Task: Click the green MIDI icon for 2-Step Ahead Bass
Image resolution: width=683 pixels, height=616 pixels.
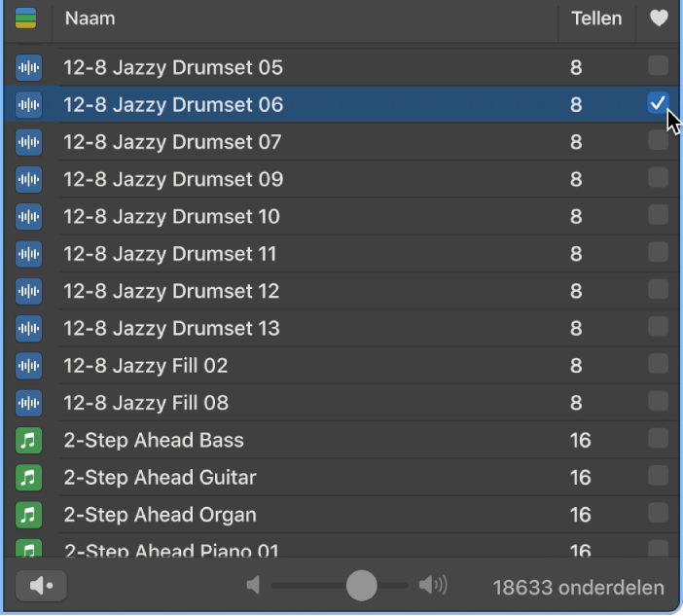Action: pos(29,440)
